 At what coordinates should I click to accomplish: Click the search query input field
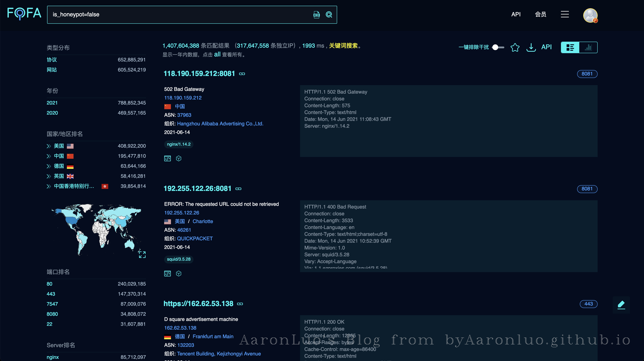point(175,15)
